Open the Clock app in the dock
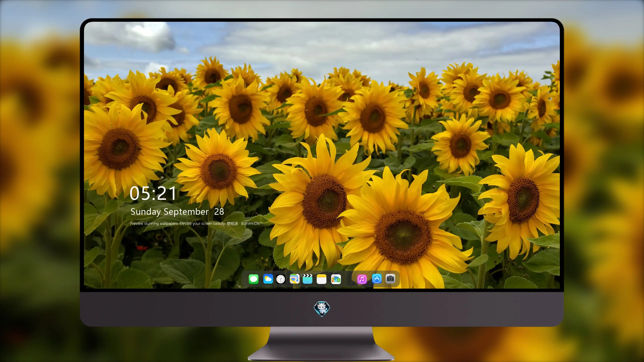 [x=281, y=279]
